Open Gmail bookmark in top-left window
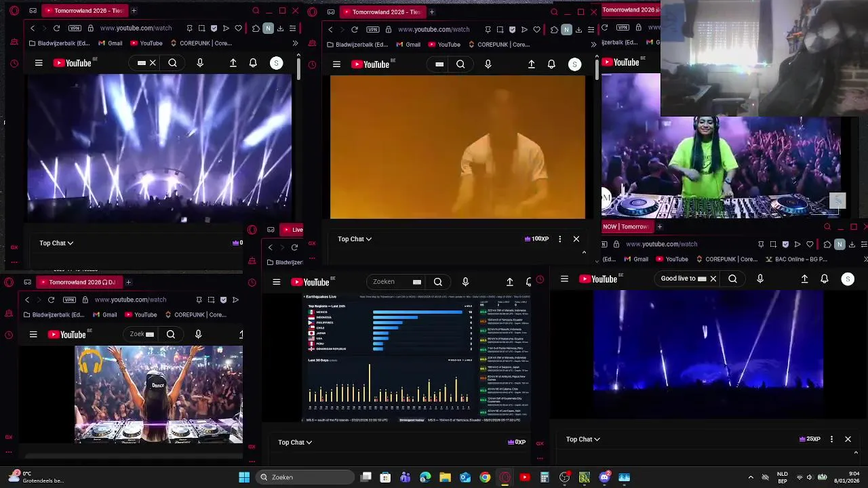 pos(110,43)
